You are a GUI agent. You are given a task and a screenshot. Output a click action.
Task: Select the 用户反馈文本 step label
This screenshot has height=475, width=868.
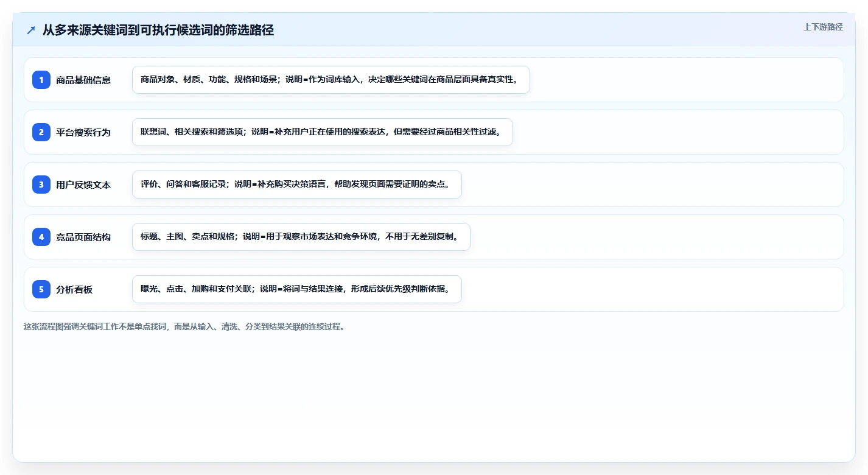click(83, 185)
